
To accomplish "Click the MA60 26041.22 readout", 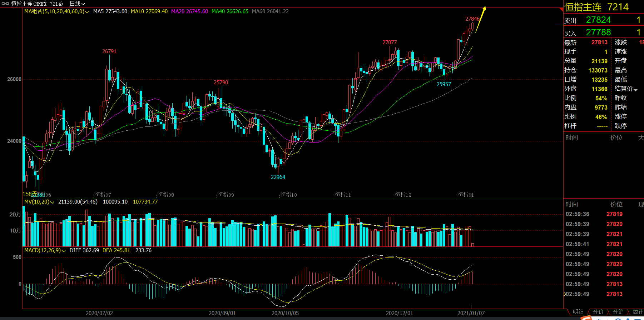I will pyautogui.click(x=270, y=11).
